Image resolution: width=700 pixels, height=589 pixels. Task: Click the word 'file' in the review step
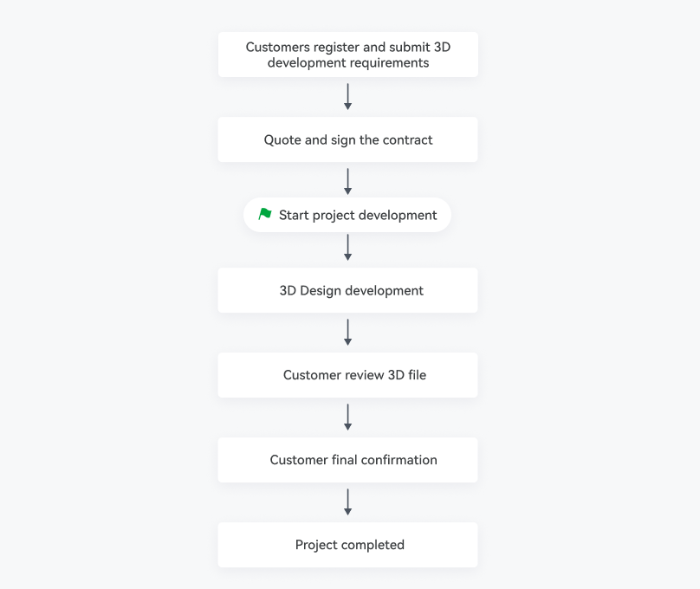pos(416,375)
